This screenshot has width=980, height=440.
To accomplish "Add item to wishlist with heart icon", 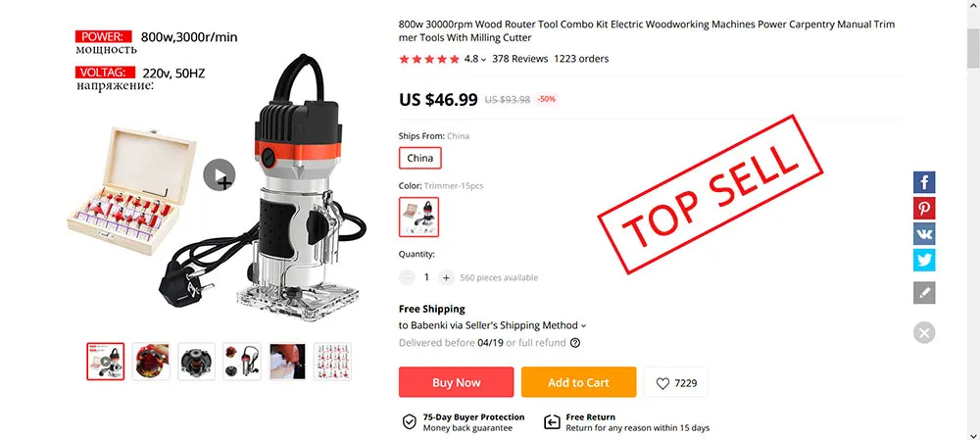I will click(675, 382).
